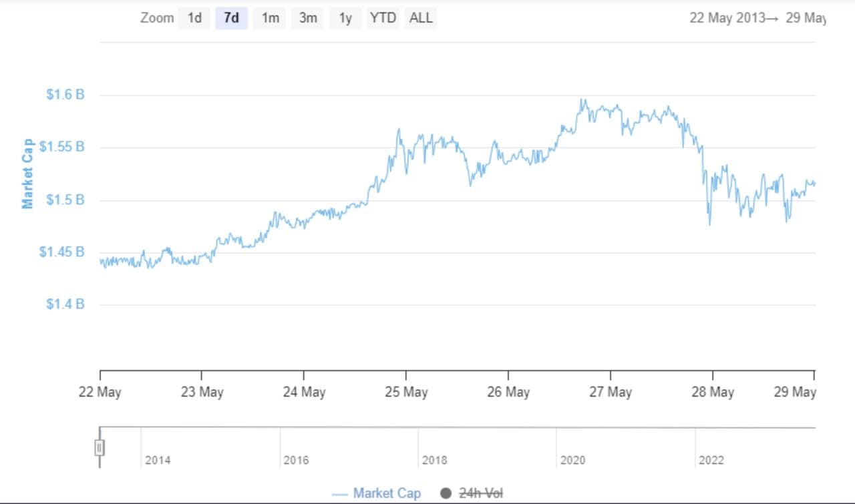The image size is (855, 504).
Task: Click the end date 29 May field
Action: pos(806,18)
